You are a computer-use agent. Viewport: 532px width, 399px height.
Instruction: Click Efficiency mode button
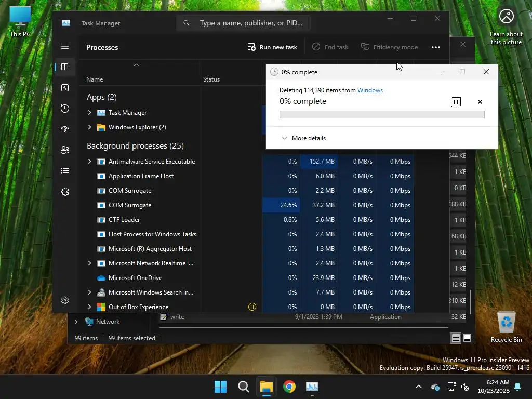(x=389, y=47)
